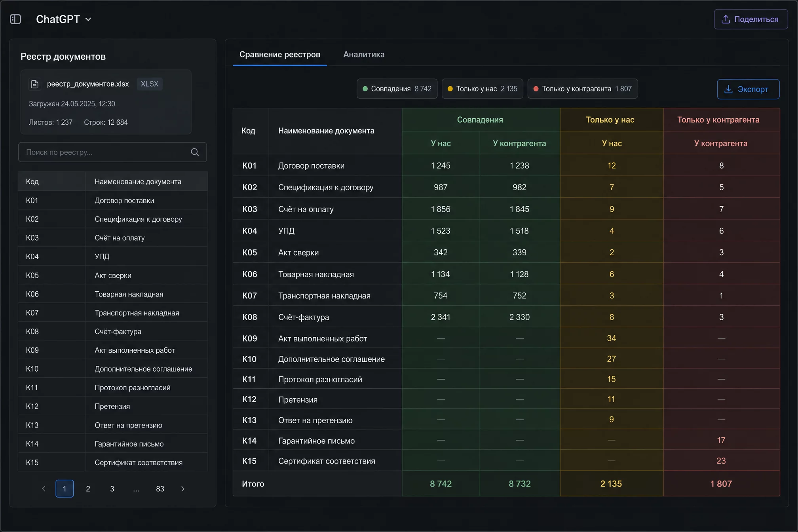Click value 2 330 in K08 row
This screenshot has width=798, height=532.
pos(519,317)
